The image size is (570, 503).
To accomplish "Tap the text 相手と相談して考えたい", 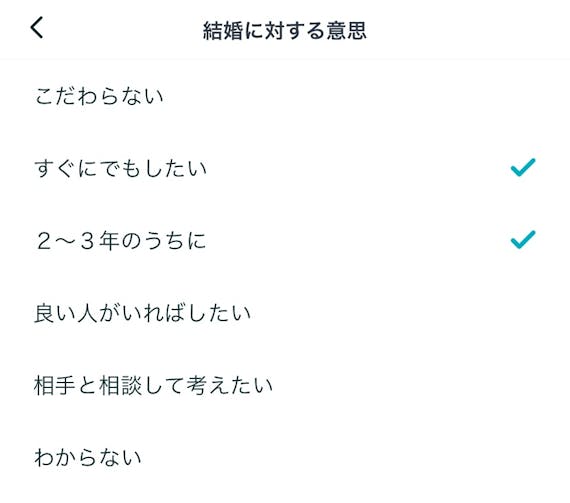I will click(x=153, y=385).
